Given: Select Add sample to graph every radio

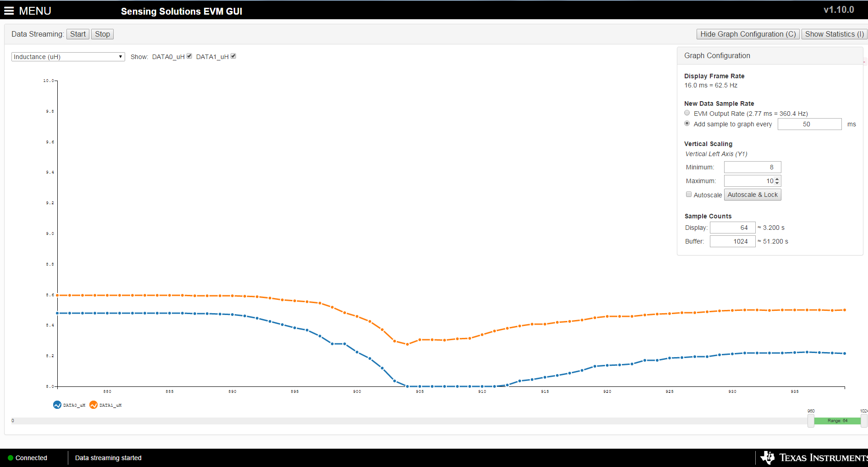Looking at the screenshot, I should click(687, 124).
